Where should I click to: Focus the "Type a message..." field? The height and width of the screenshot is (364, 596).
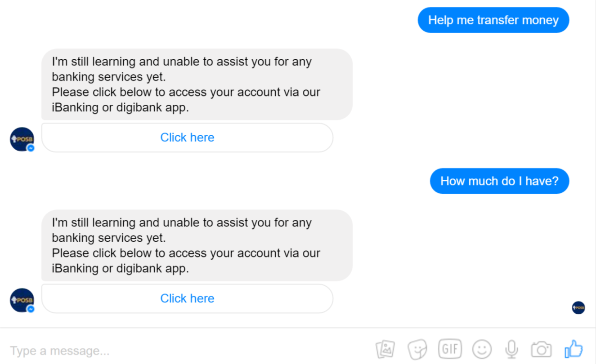click(x=180, y=351)
